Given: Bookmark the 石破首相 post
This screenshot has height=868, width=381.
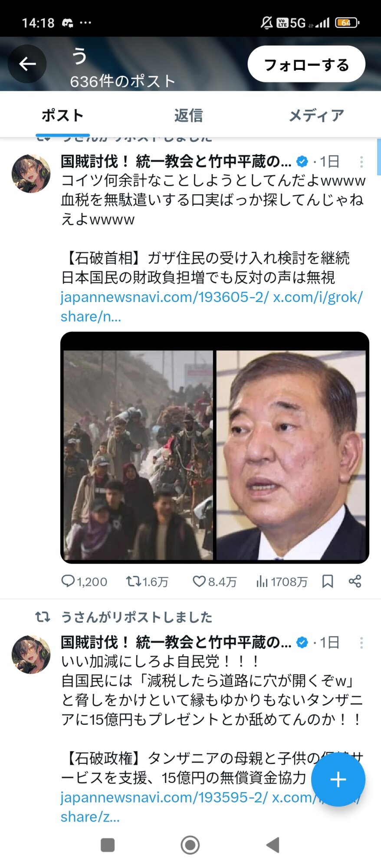Looking at the screenshot, I should click(328, 581).
